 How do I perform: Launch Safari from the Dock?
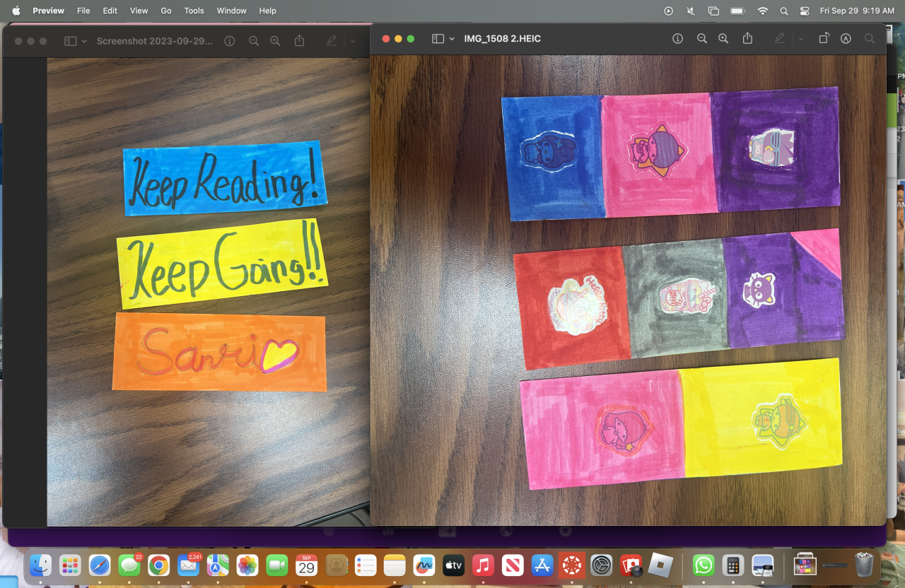[100, 565]
